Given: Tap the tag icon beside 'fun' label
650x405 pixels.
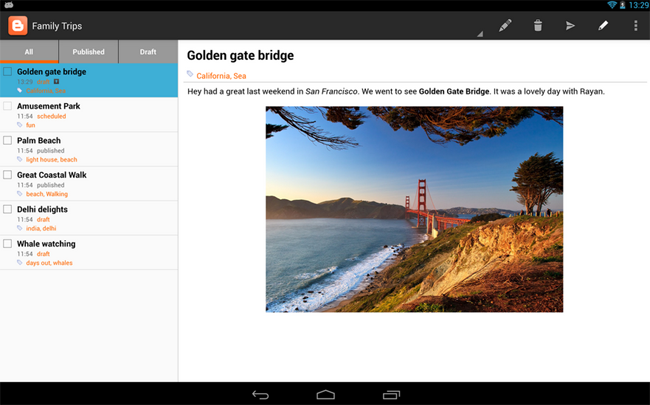Looking at the screenshot, I should (19, 125).
